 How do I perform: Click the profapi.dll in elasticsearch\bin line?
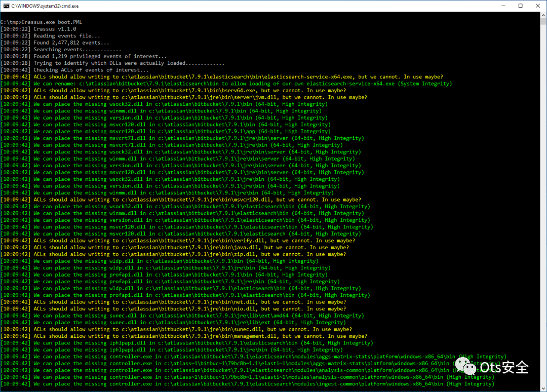pos(185,295)
